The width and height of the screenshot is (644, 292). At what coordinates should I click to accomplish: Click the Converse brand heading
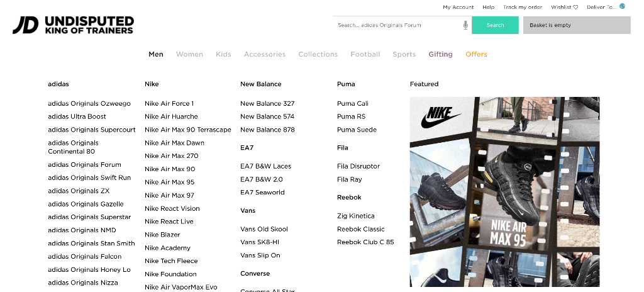255,274
